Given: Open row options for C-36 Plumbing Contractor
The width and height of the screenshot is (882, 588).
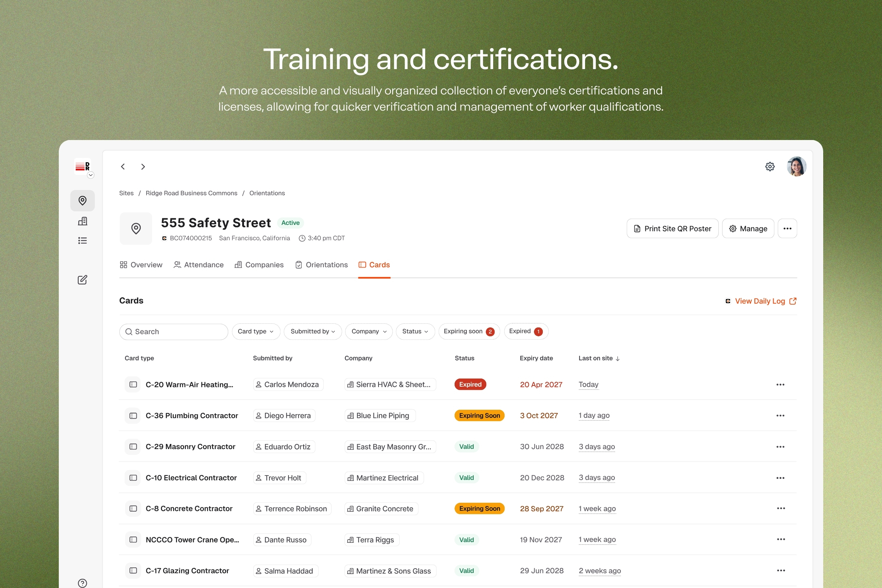Looking at the screenshot, I should click(780, 416).
